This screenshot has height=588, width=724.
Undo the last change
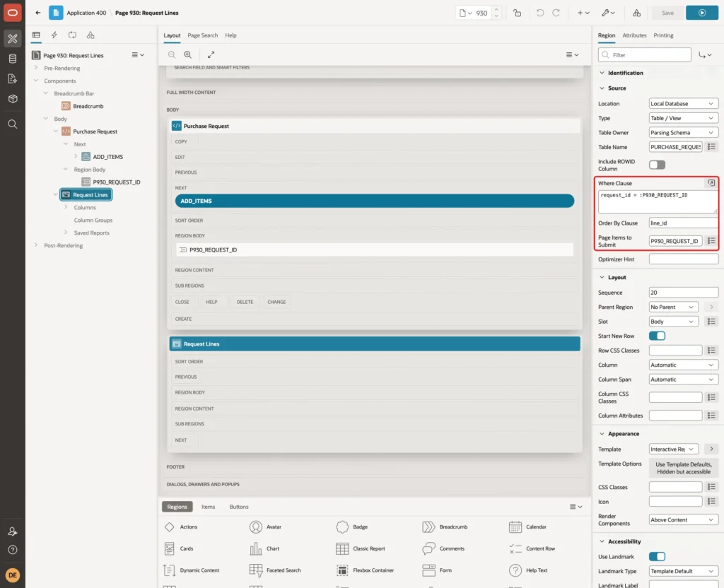pos(539,13)
